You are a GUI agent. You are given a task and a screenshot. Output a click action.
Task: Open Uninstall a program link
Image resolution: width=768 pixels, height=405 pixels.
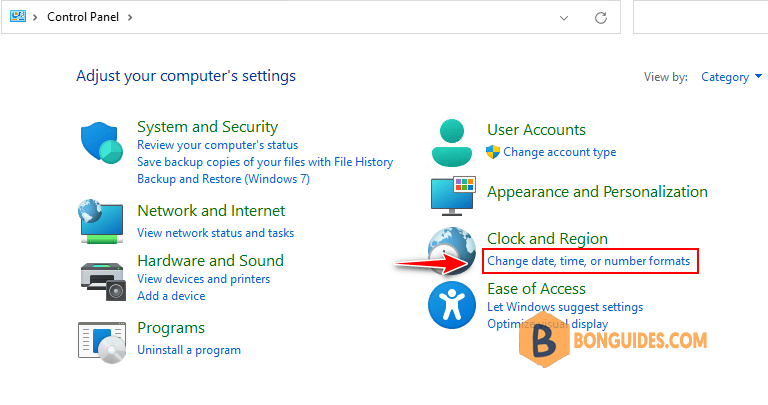(189, 350)
